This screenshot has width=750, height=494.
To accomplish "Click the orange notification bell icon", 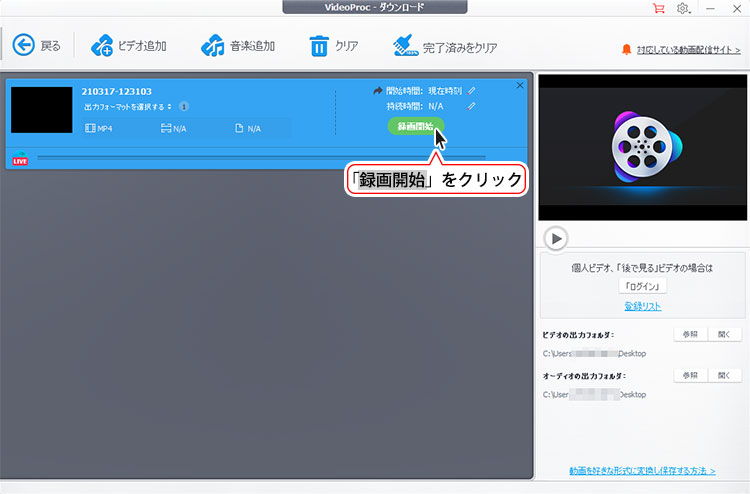I will (626, 49).
